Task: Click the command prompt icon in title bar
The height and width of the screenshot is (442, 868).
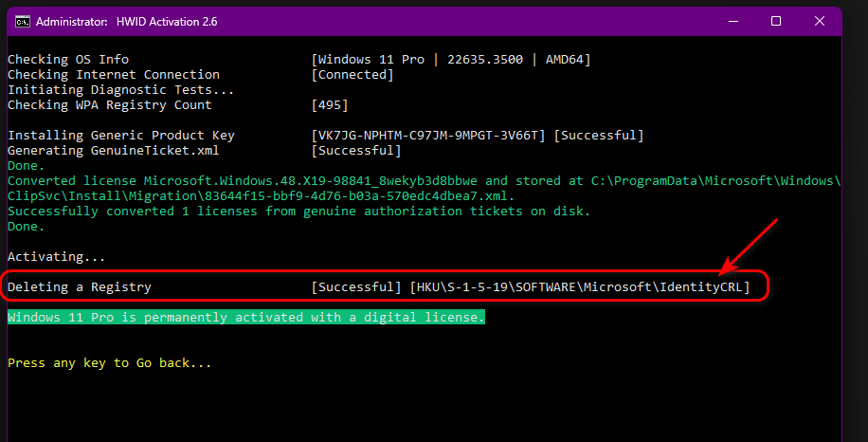Action: (22, 22)
